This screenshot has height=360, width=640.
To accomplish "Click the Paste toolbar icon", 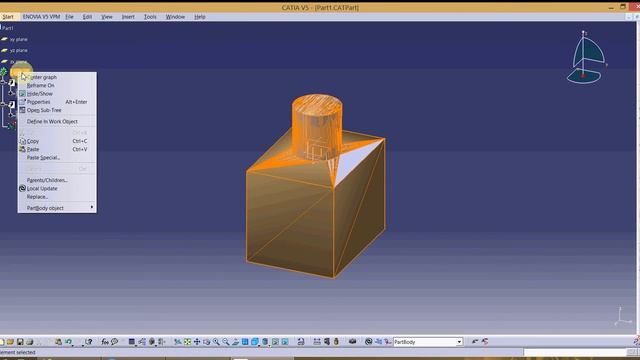I will tap(58, 342).
